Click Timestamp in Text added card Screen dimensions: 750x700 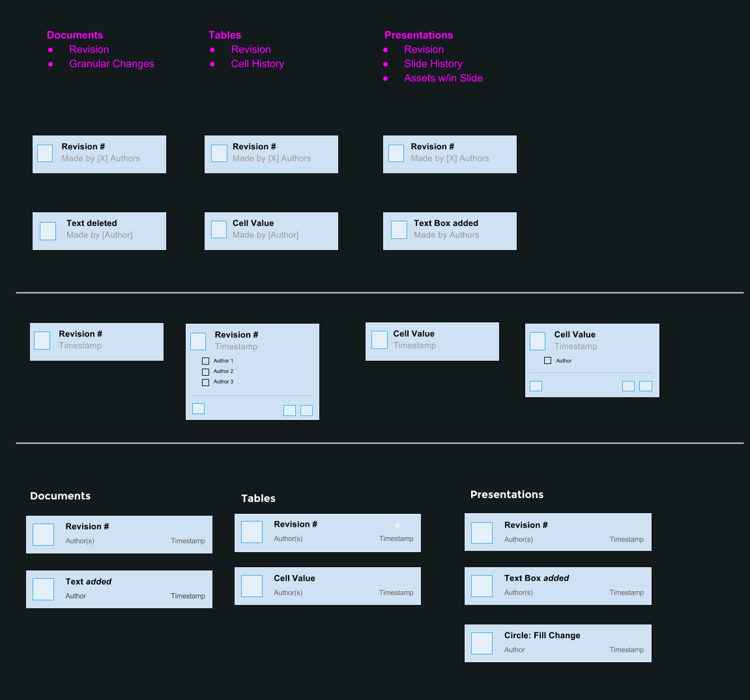click(x=188, y=596)
